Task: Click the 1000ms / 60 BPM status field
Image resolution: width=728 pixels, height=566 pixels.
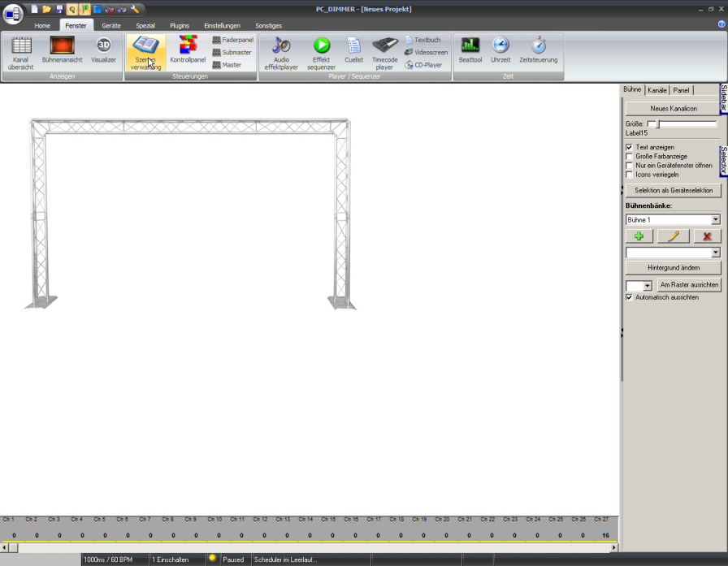Action: (115, 560)
